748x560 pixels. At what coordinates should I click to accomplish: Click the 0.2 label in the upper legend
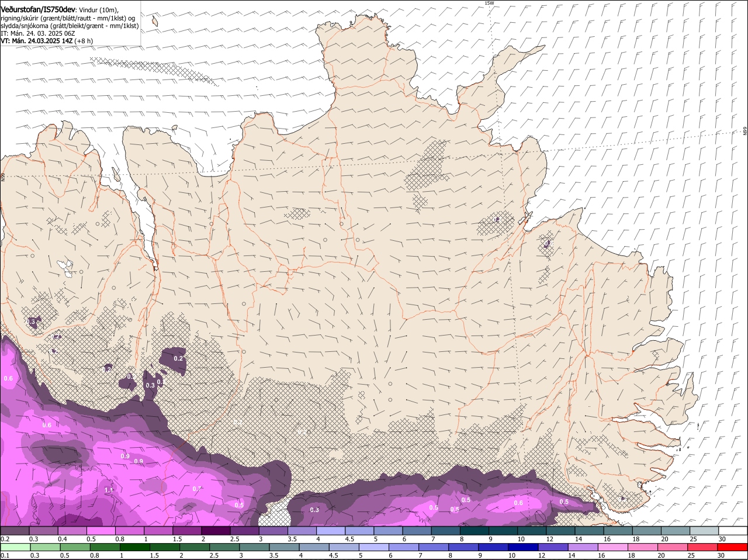[5, 539]
